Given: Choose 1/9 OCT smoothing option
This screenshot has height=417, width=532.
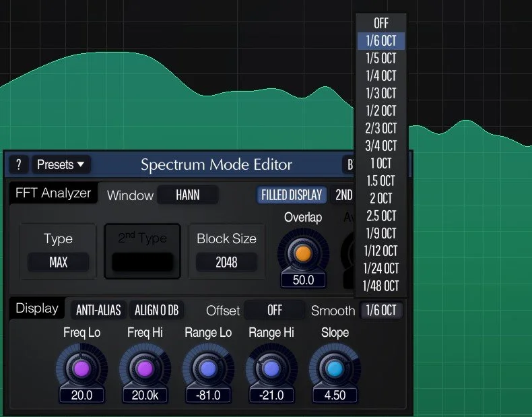Looking at the screenshot, I should pos(381,234).
